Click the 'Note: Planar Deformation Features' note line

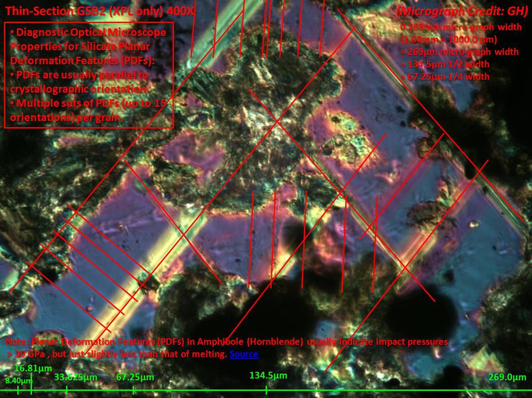pos(227,342)
